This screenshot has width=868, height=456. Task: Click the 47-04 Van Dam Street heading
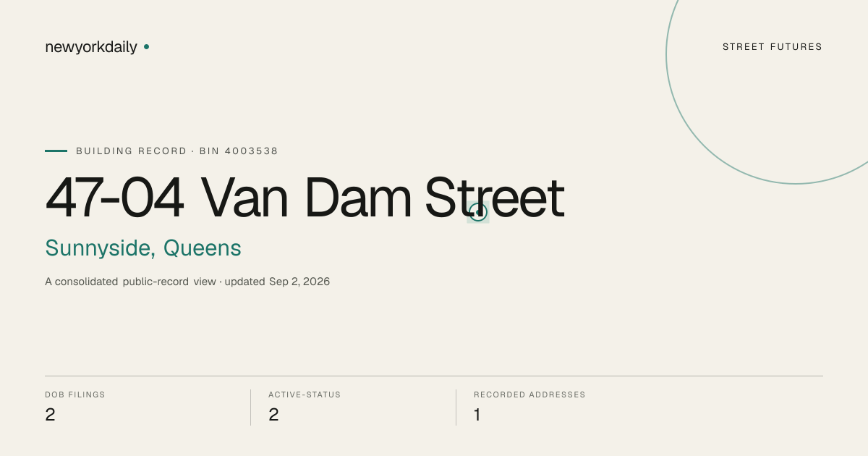[305, 198]
